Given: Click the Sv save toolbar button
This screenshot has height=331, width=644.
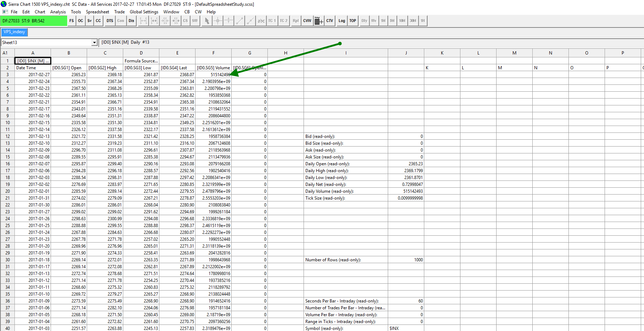Looking at the screenshot, I should click(x=90, y=21).
